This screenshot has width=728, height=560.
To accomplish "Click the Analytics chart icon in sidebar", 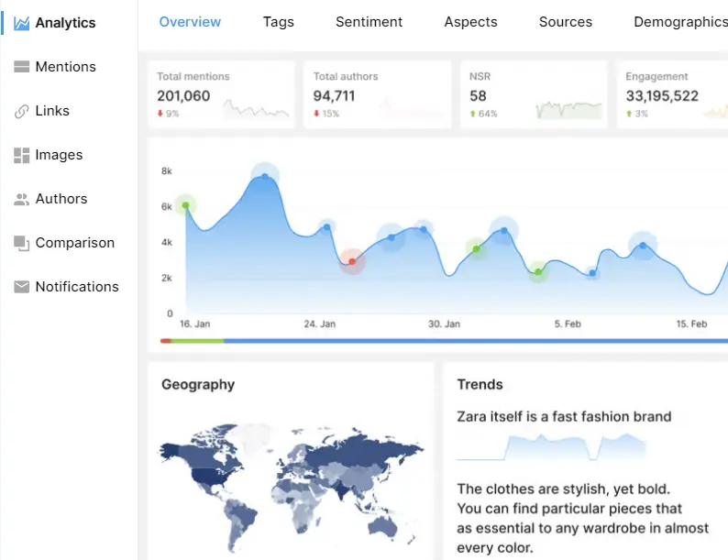I will click(x=22, y=23).
